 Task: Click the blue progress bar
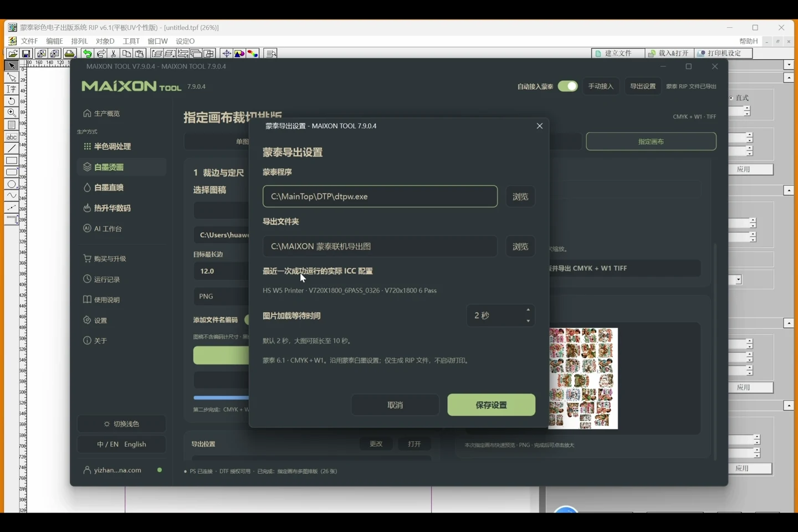221,397
